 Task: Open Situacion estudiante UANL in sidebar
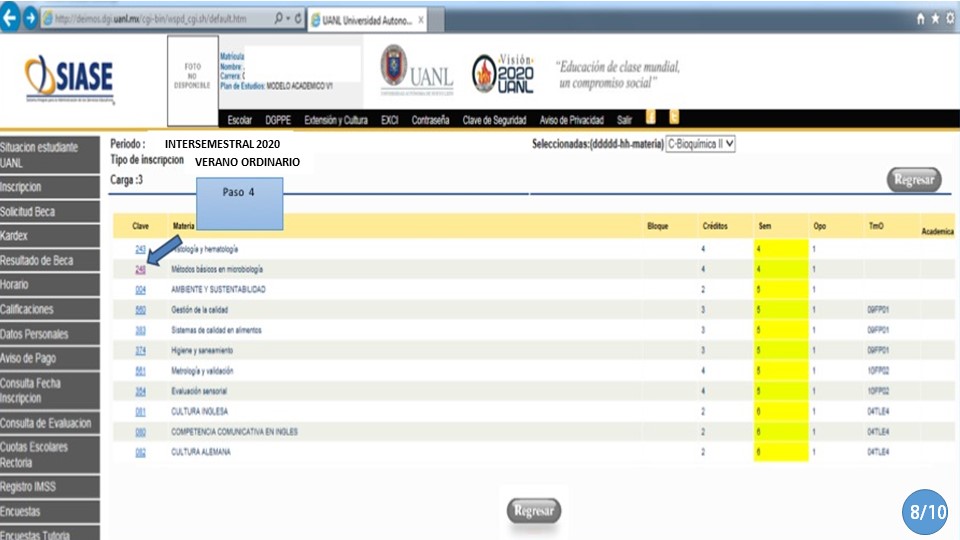click(x=50, y=155)
